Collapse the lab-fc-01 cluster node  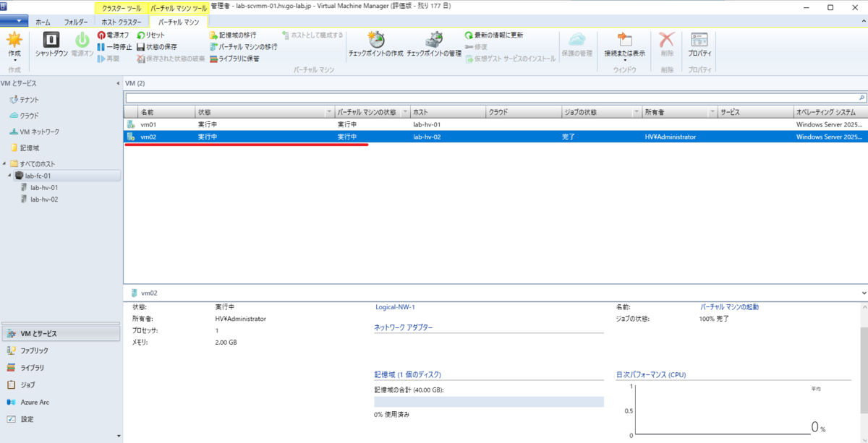[x=10, y=176]
